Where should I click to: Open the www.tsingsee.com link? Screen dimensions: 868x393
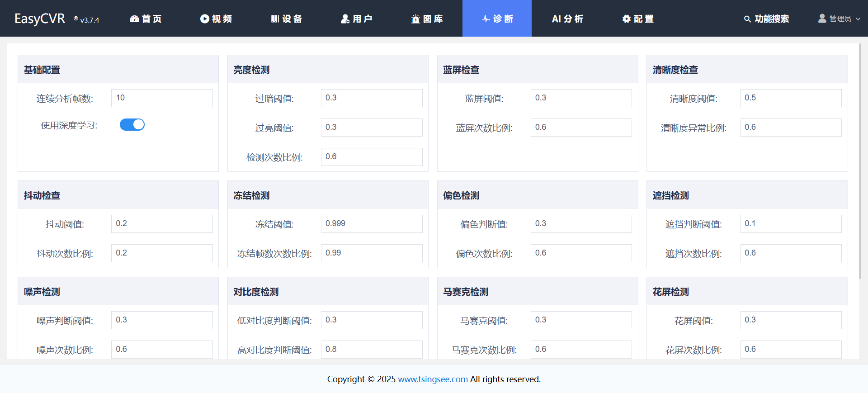pyautogui.click(x=433, y=379)
